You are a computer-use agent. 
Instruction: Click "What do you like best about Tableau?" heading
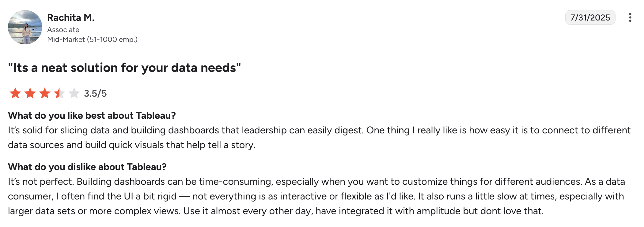pyautogui.click(x=92, y=115)
